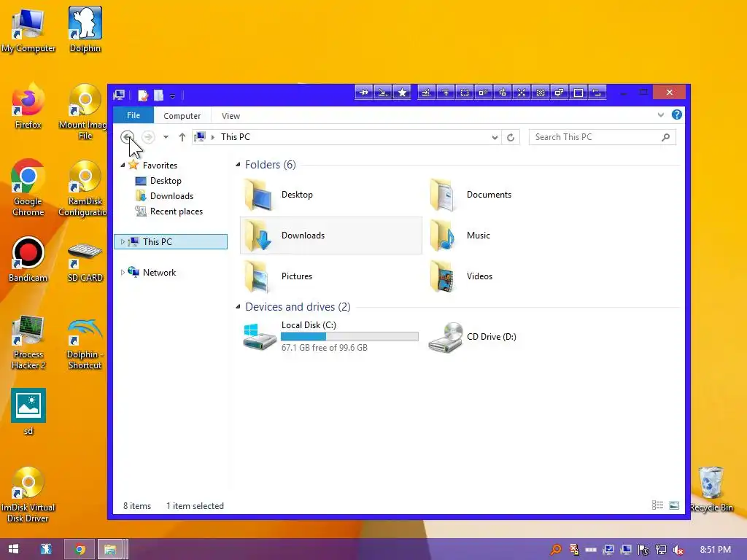747x560 pixels.
Task: Click the search magnifier in search box
Action: point(665,137)
